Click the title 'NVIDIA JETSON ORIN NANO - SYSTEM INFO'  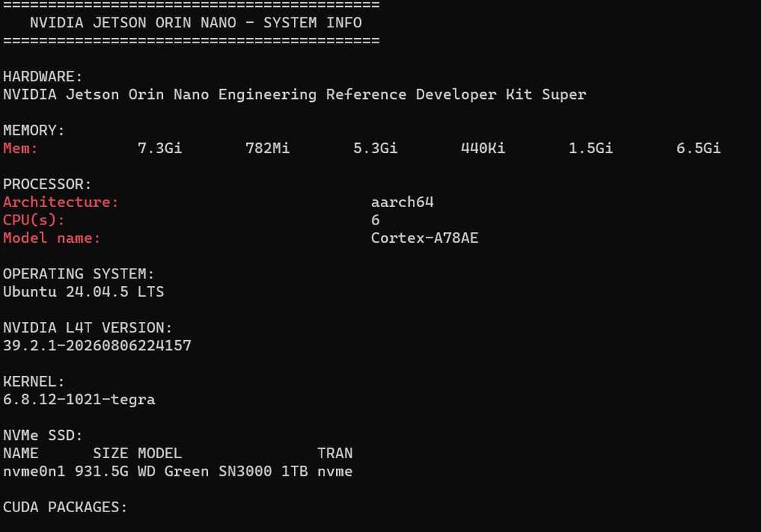(196, 23)
